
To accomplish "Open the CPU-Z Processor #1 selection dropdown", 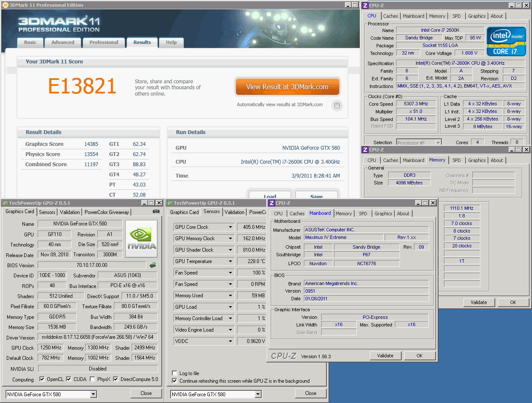I will click(438, 143).
